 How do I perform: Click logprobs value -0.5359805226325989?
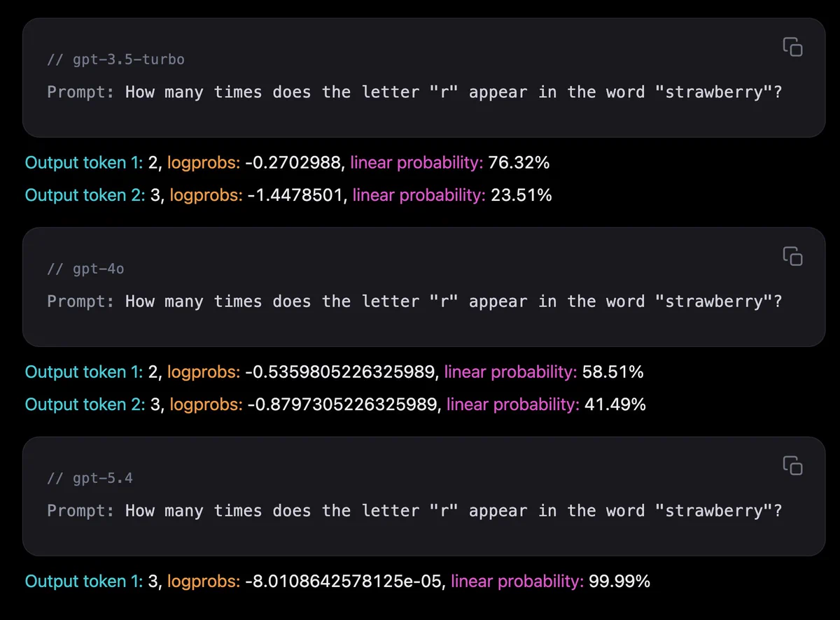[342, 372]
